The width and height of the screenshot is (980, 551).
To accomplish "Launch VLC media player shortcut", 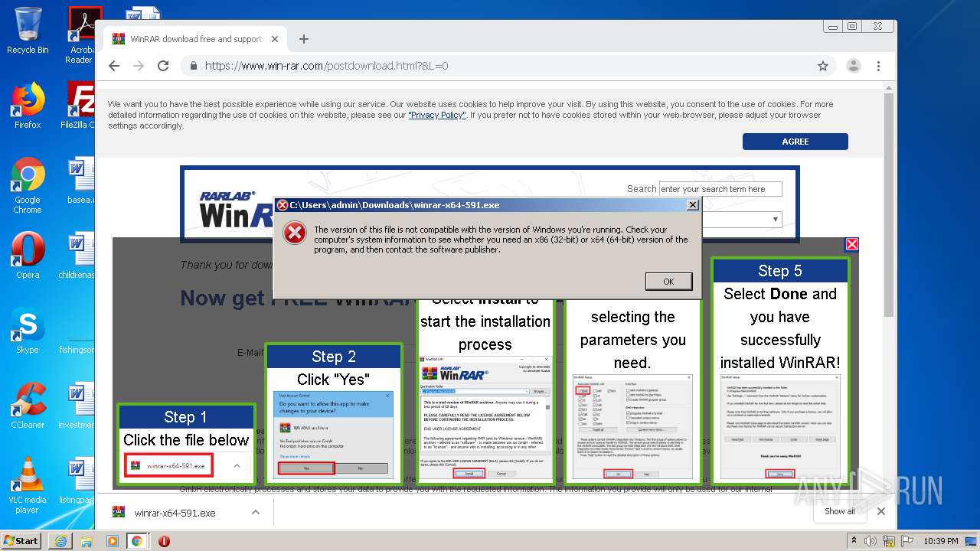I will [28, 485].
